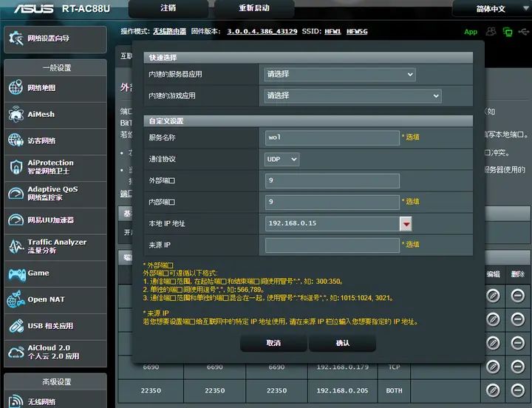The height and width of the screenshot is (408, 532).
Task: Open the network setup wizard icon
Action: (x=16, y=38)
